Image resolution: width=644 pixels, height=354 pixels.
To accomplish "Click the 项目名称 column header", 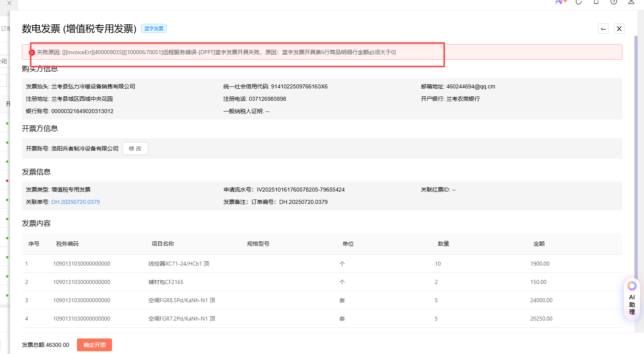I will point(163,244).
